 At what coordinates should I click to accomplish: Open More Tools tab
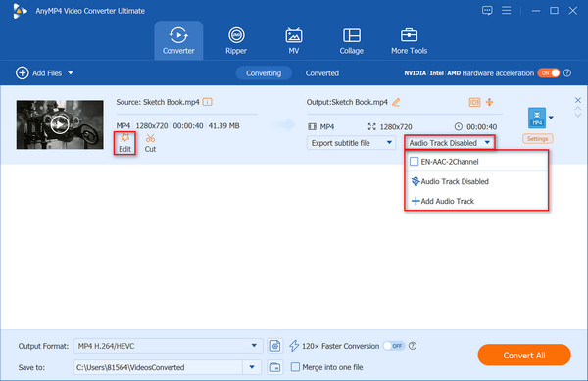(409, 40)
